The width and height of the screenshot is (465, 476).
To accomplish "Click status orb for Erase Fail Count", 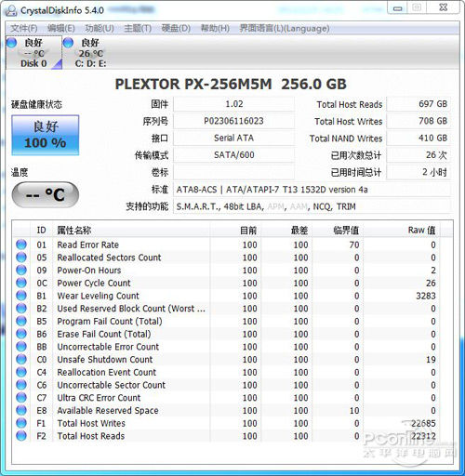I will click(21, 334).
